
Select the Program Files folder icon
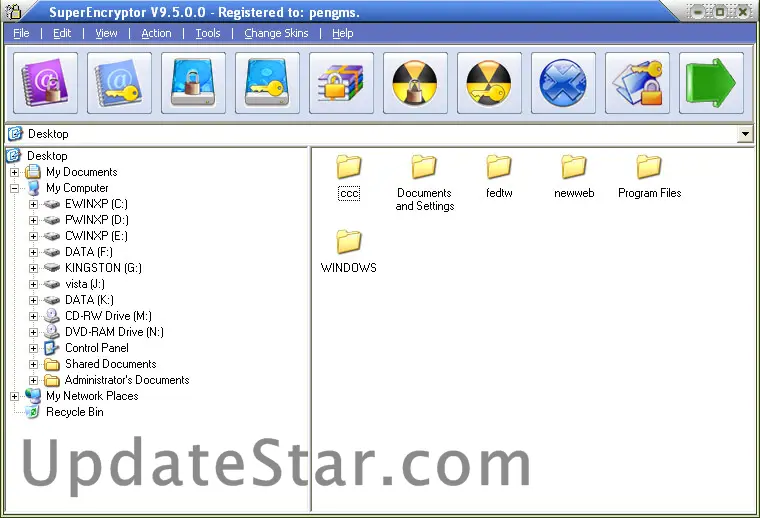click(x=649, y=167)
